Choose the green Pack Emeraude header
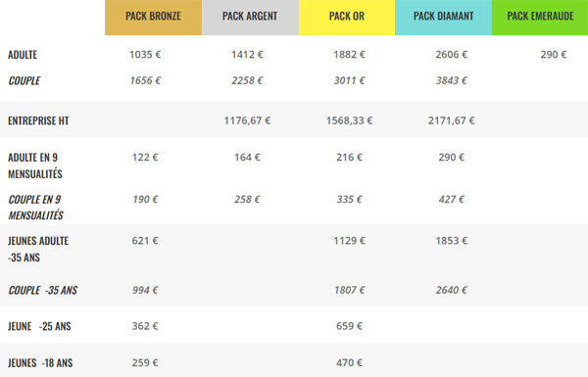The height and width of the screenshot is (377, 588). tap(540, 18)
